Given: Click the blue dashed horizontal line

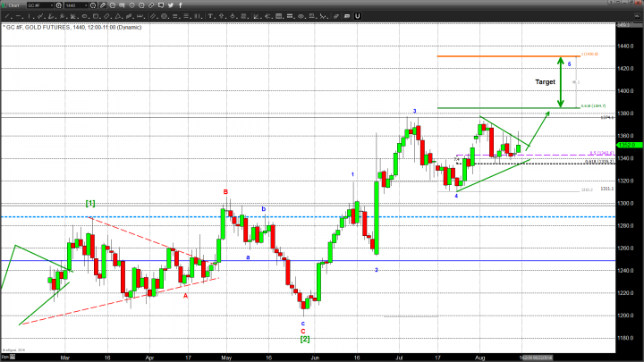Looking at the screenshot, I should (308, 216).
